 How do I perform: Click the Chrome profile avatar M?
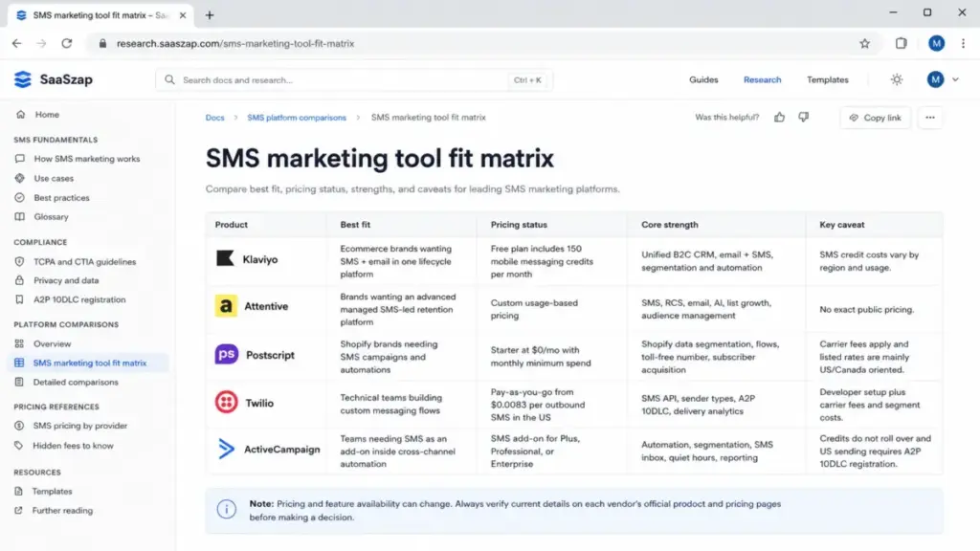click(x=936, y=43)
